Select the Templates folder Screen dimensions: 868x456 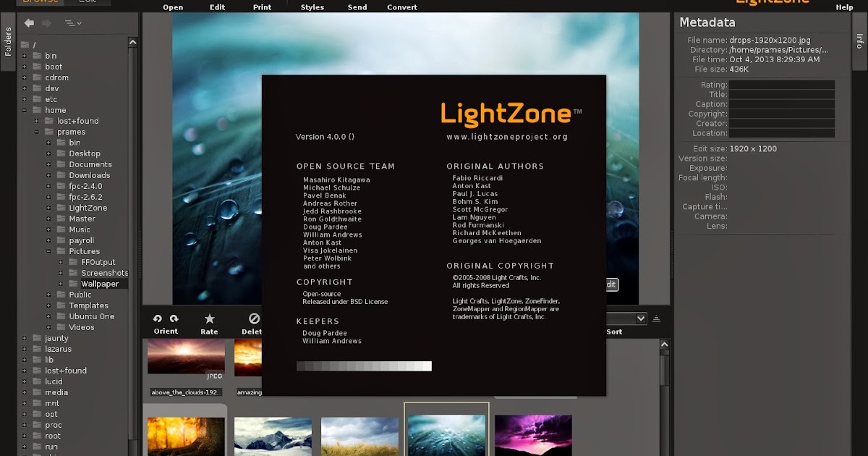[x=88, y=305]
